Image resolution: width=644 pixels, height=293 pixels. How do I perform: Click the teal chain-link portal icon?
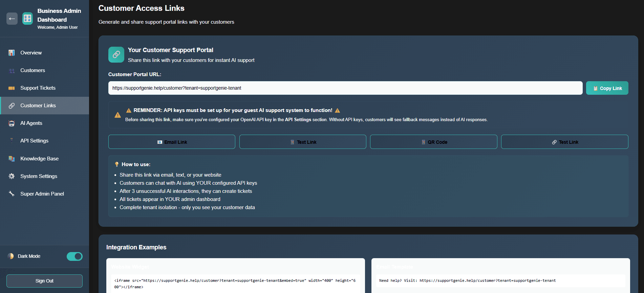pos(116,54)
